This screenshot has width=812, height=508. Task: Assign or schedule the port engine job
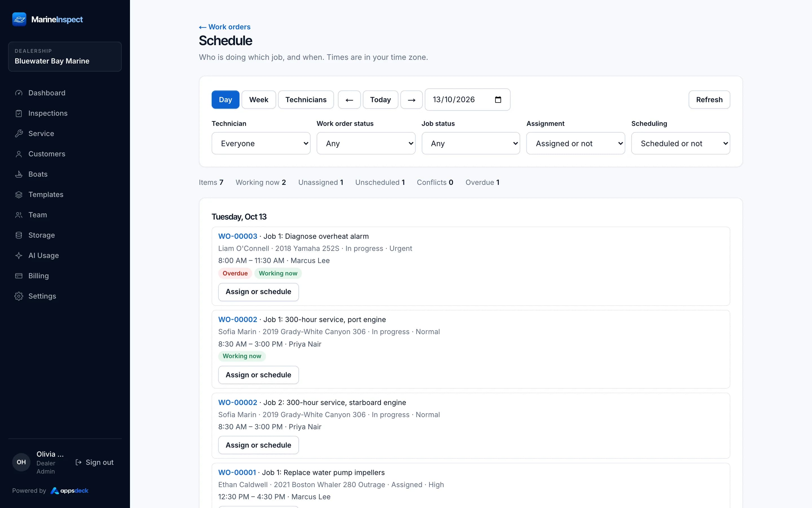tap(258, 375)
